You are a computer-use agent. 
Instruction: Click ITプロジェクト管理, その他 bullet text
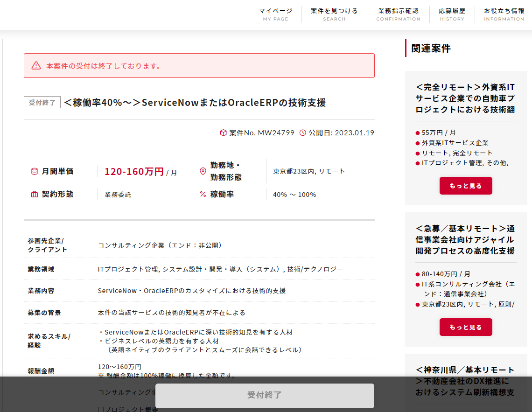pos(465,163)
